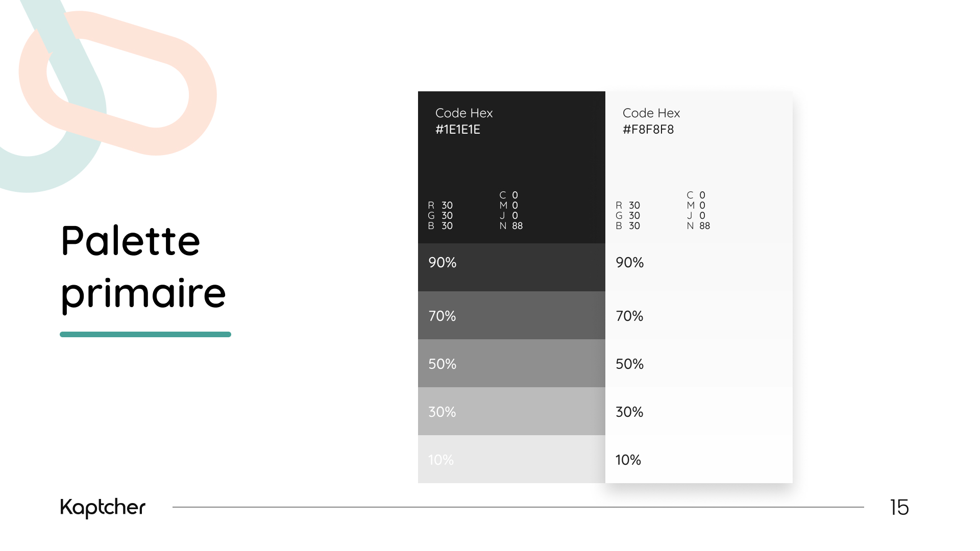Pick the dark 50% gray swatch
This screenshot has width=980, height=551.
[x=511, y=363]
